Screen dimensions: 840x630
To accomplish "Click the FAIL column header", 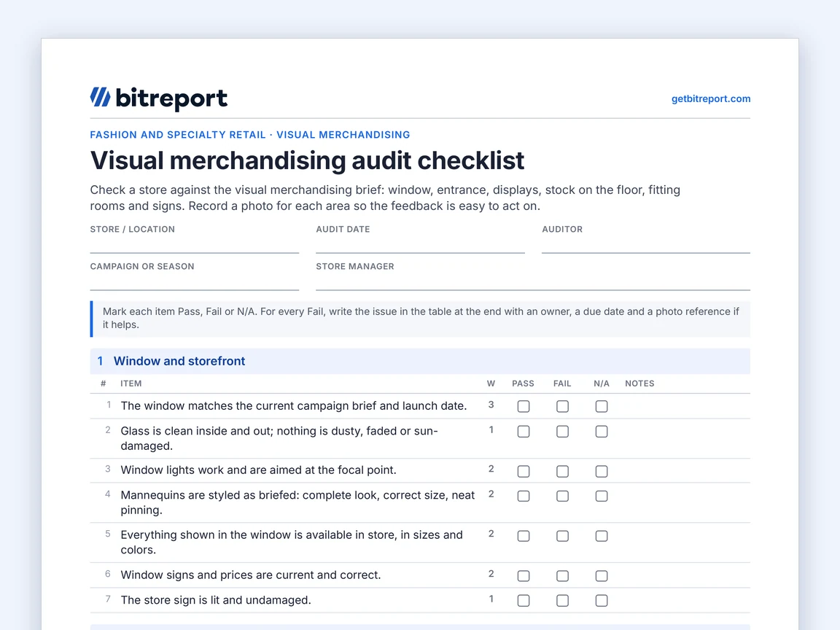I will click(x=562, y=384).
